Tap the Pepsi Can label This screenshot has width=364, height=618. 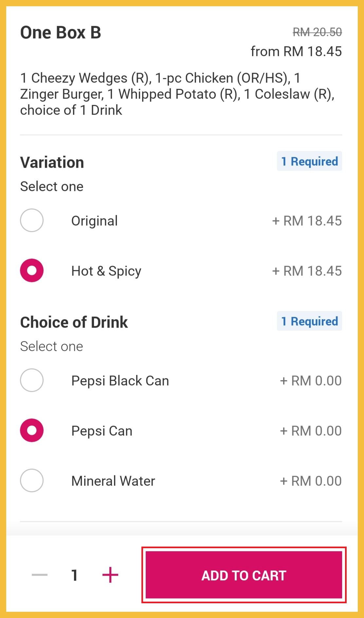(x=102, y=431)
